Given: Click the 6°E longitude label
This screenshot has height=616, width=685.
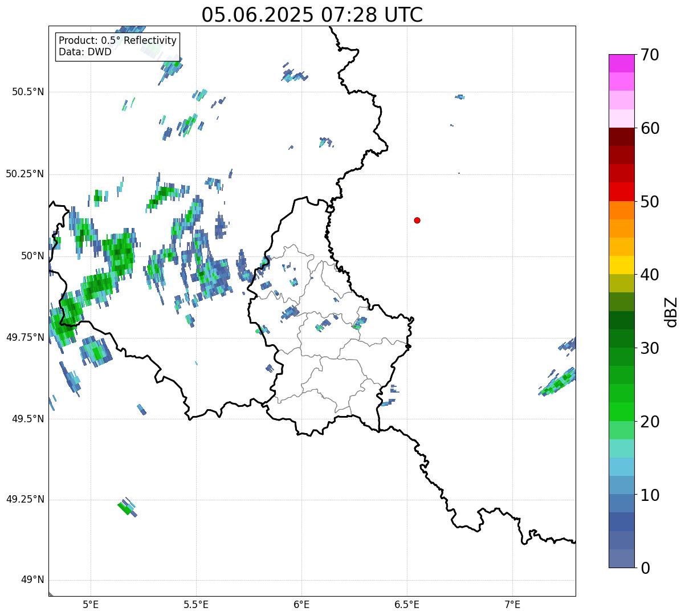Looking at the screenshot, I should [x=301, y=604].
